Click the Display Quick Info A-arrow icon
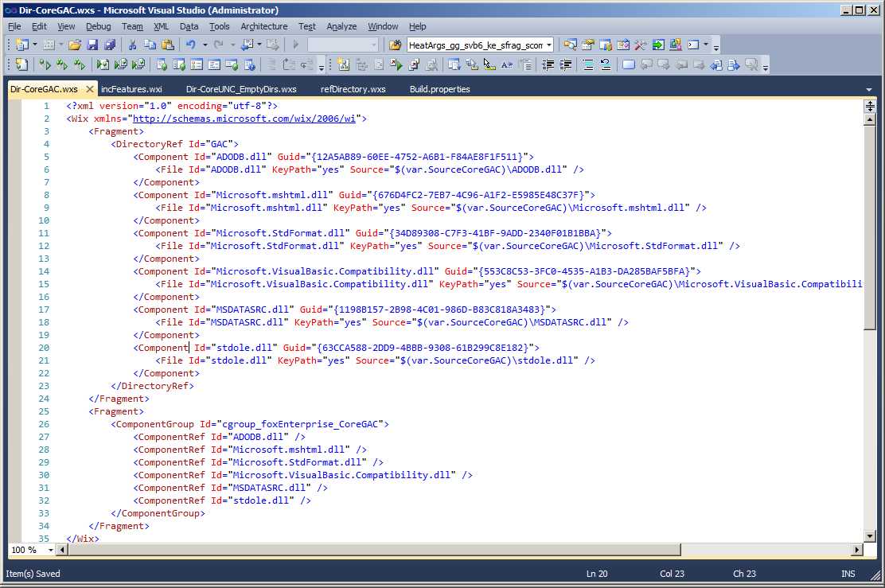This screenshot has height=588, width=885. (x=507, y=65)
